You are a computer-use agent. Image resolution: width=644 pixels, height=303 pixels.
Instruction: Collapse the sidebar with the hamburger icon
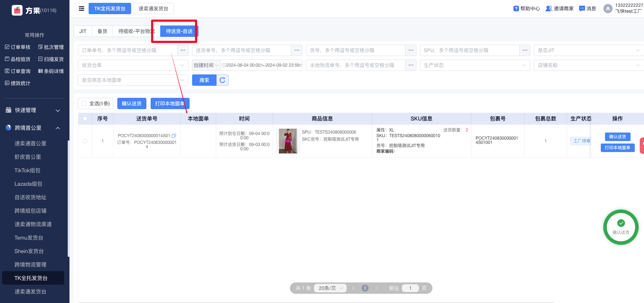[82, 9]
